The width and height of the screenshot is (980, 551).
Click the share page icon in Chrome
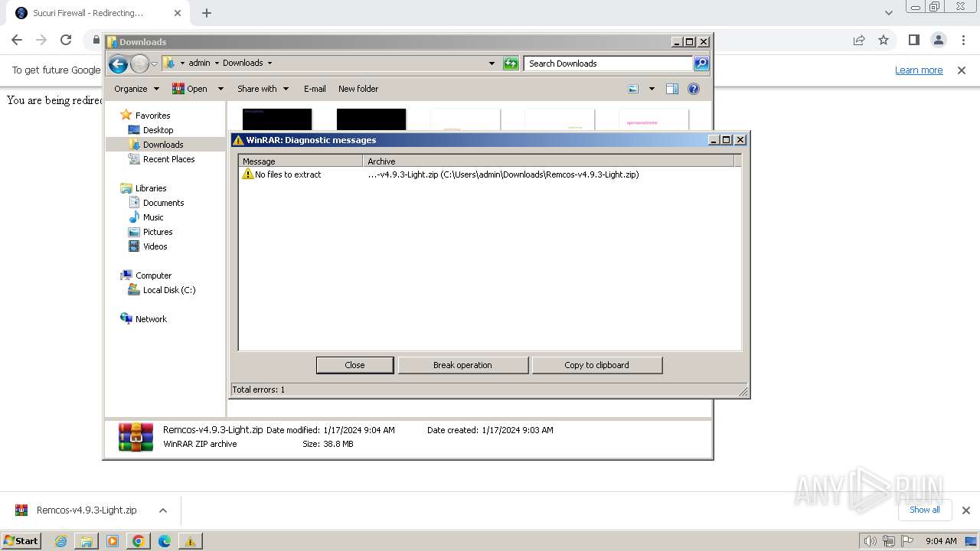[x=859, y=40]
